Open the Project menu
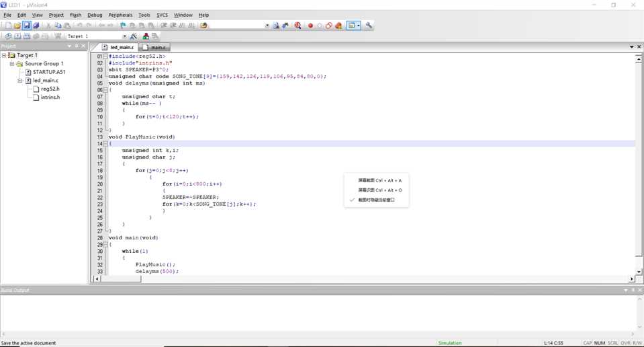Screen dimensions: 644x347 pyautogui.click(x=56, y=15)
